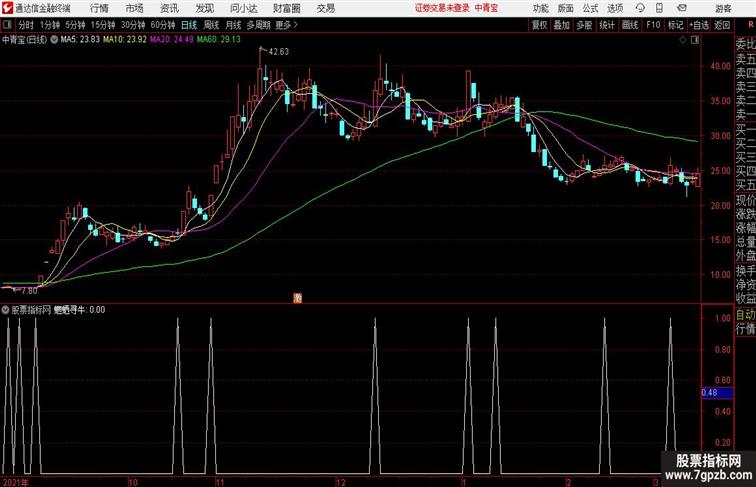Viewport: 756px width, 487px height.
Task: Click the 标记 mark button
Action: [x=675, y=25]
